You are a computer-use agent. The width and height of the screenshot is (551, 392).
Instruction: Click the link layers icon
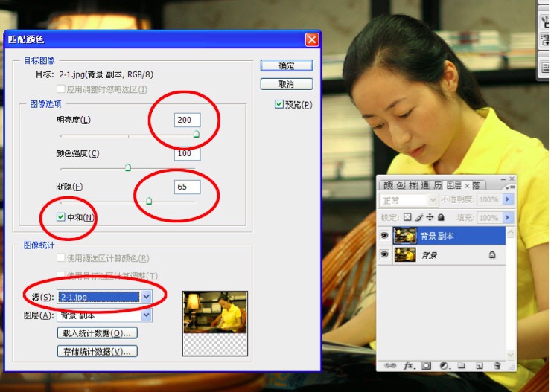coord(389,366)
